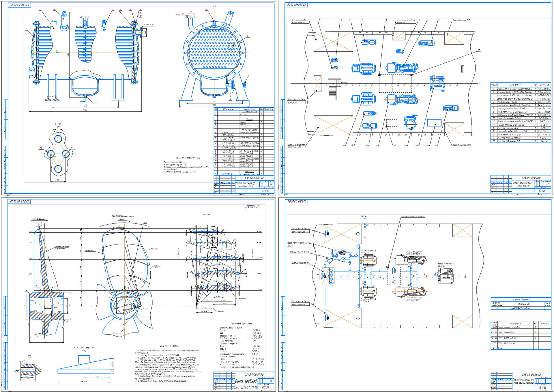This screenshot has height=392, width=554.
Task: Click 'План машинного отделения' title block cell
Action: tap(523, 184)
